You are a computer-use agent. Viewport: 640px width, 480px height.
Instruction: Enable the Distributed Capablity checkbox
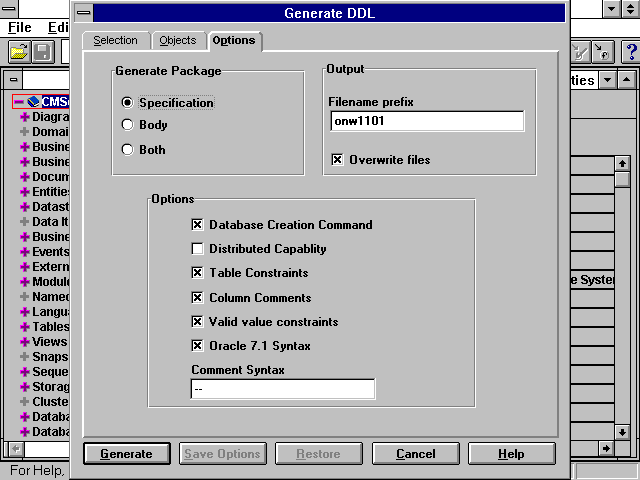click(197, 249)
